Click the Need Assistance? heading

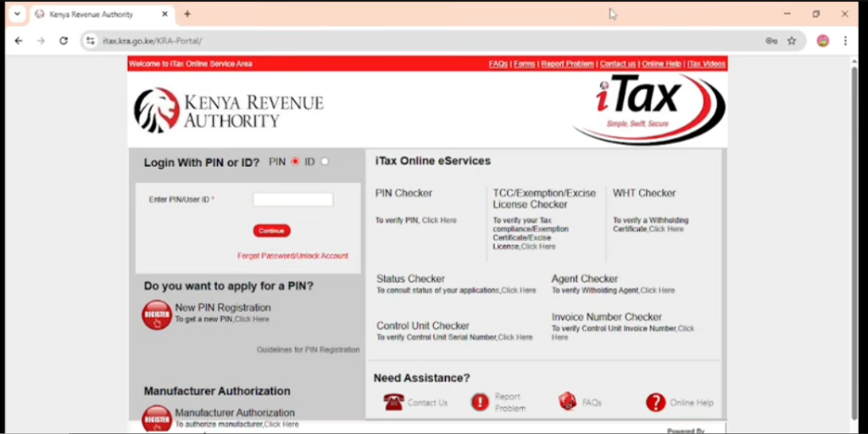tap(422, 378)
